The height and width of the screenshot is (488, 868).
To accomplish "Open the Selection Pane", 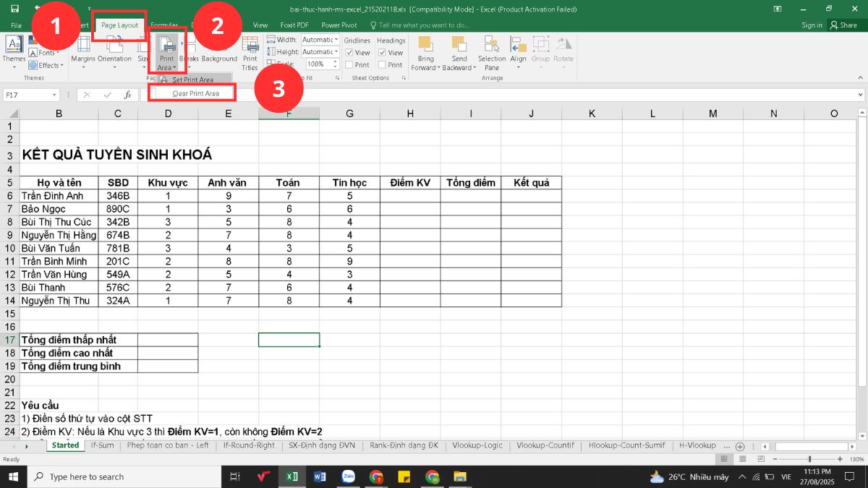I will point(492,52).
